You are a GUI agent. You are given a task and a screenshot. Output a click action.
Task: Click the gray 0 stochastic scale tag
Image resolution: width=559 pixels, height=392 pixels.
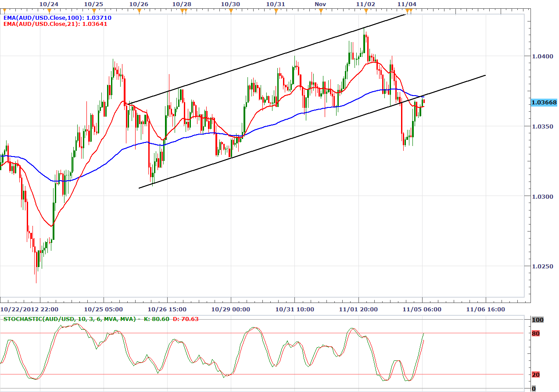pos(534,388)
